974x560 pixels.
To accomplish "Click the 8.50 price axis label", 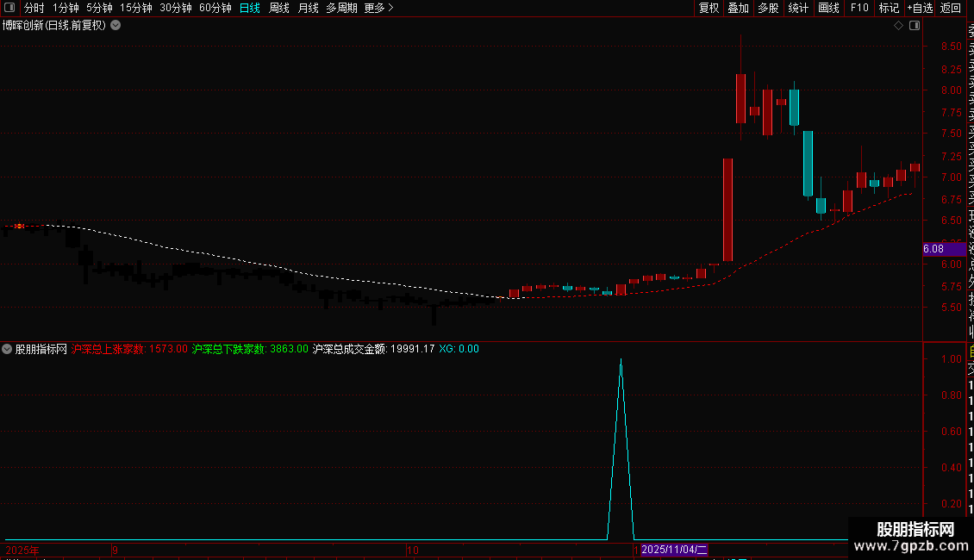I will [x=951, y=47].
